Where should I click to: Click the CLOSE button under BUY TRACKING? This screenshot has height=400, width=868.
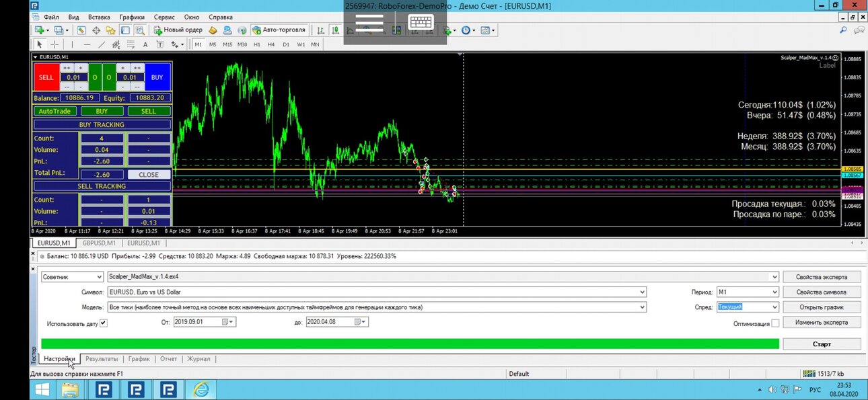[x=149, y=174]
